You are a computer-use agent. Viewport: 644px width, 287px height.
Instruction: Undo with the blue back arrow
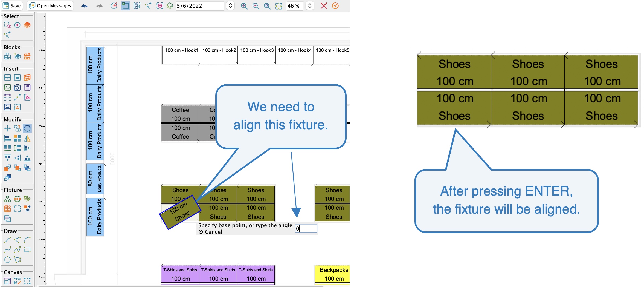[x=85, y=6]
